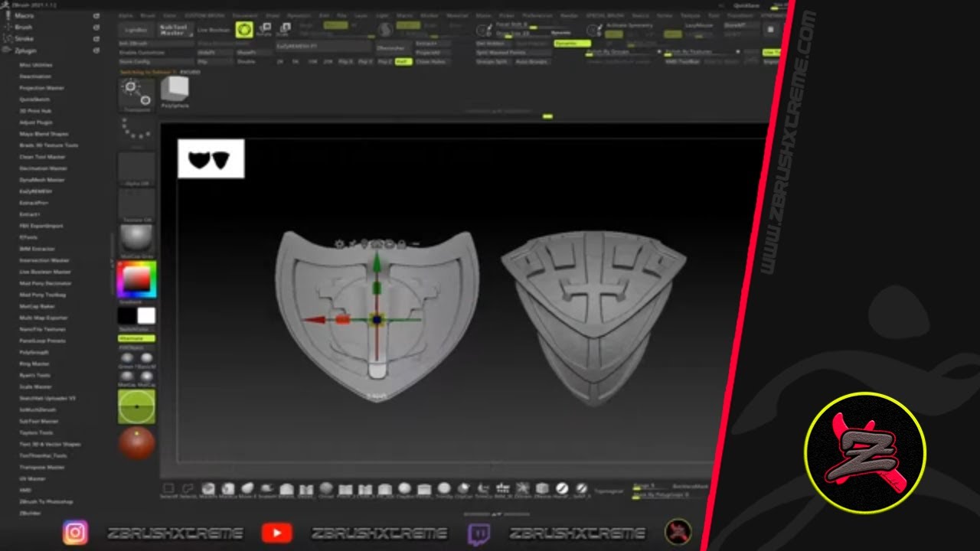980x551 pixels.
Task: Expand Transpose Master in Zplugin
Action: pyautogui.click(x=42, y=467)
